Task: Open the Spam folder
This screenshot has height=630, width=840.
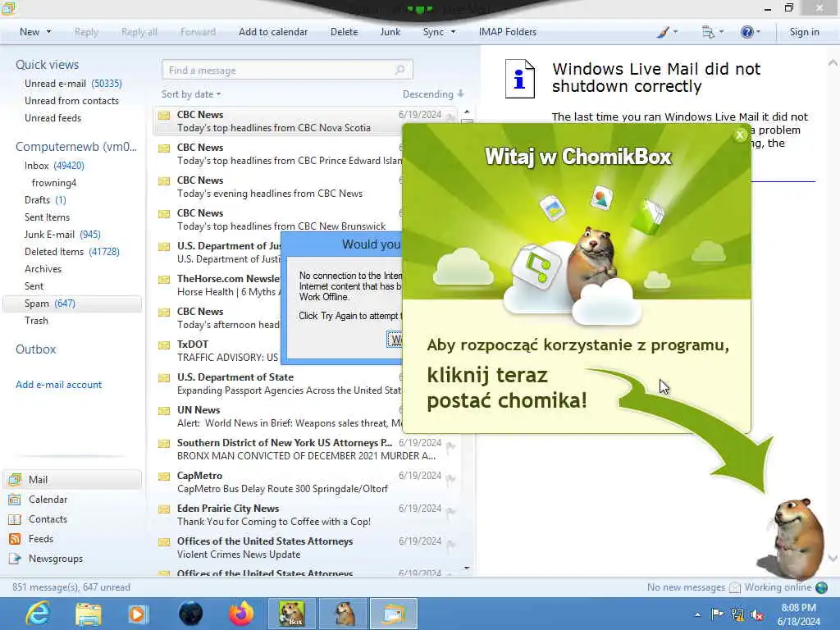Action: [72, 304]
